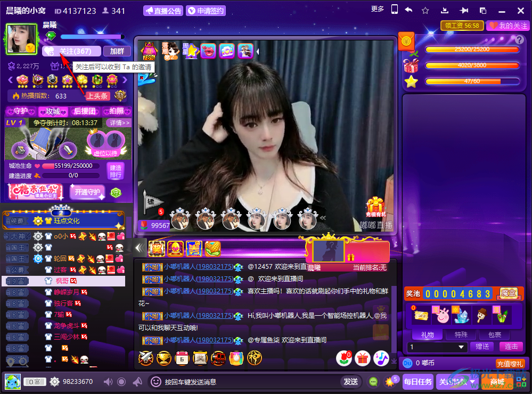Click the corn icon below video
This screenshot has height=394, width=532.
click(x=212, y=249)
